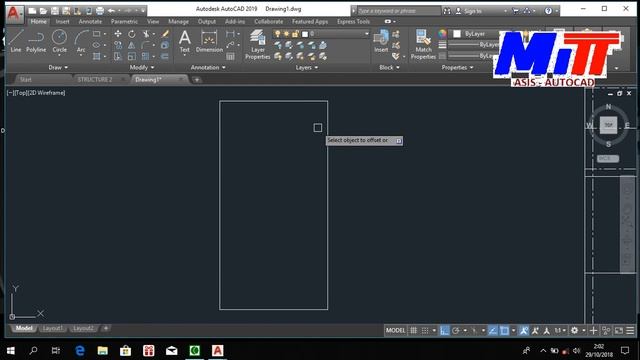Viewport: 640px width, 360px height.
Task: Activate Match Properties tool
Action: (423, 44)
